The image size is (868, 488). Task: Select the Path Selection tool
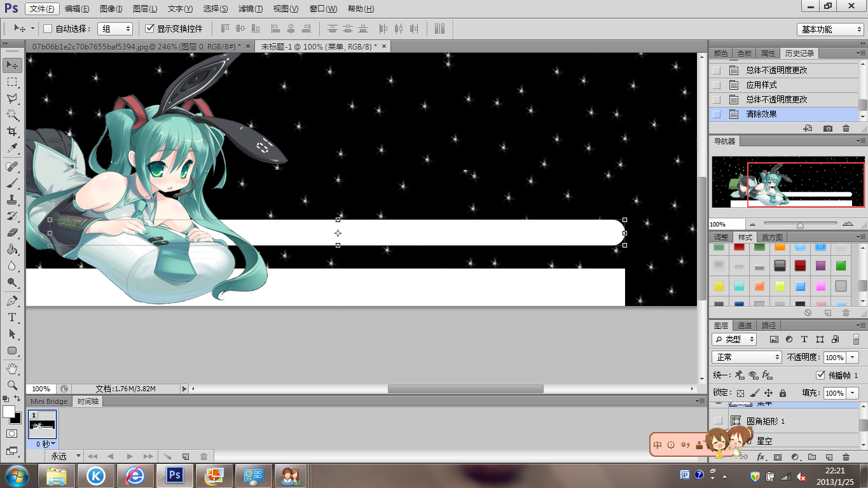pyautogui.click(x=12, y=334)
